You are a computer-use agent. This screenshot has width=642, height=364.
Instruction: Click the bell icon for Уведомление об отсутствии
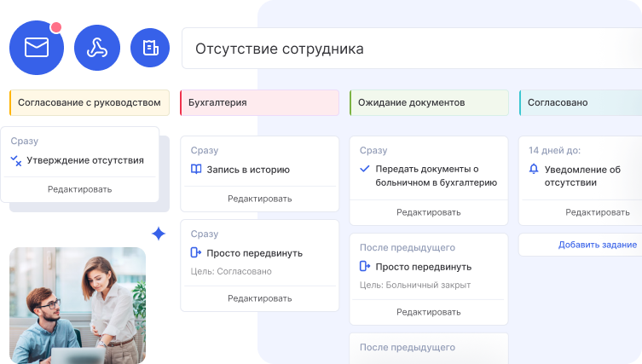(x=534, y=170)
